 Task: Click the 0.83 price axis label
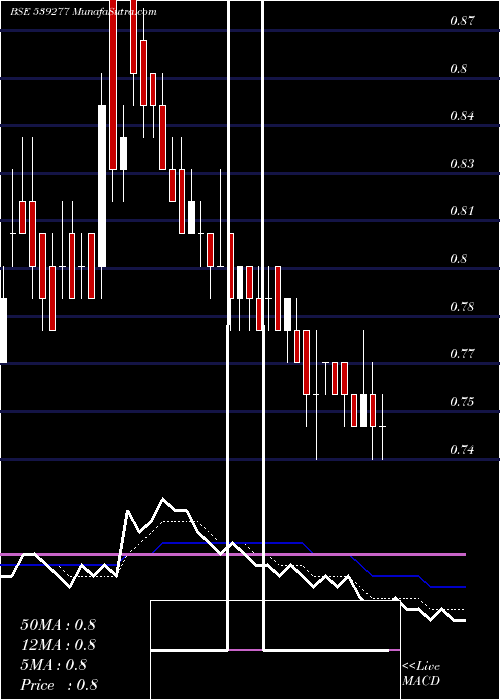(462, 164)
